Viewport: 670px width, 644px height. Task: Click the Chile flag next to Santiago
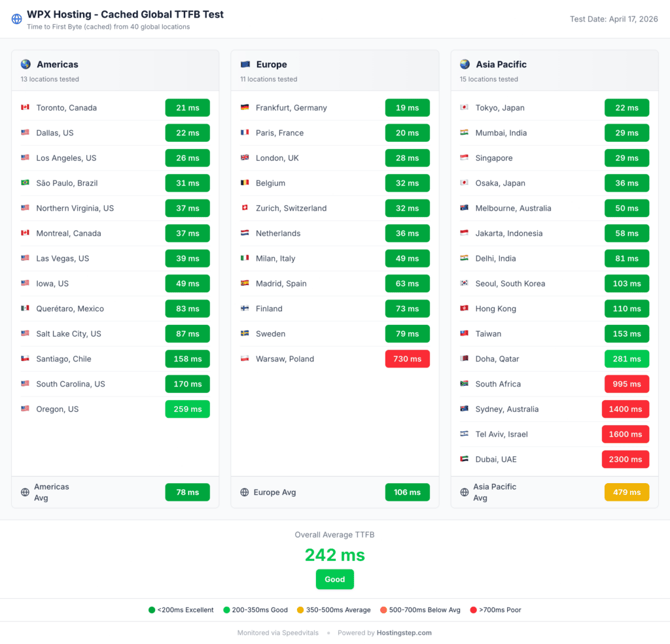26,358
